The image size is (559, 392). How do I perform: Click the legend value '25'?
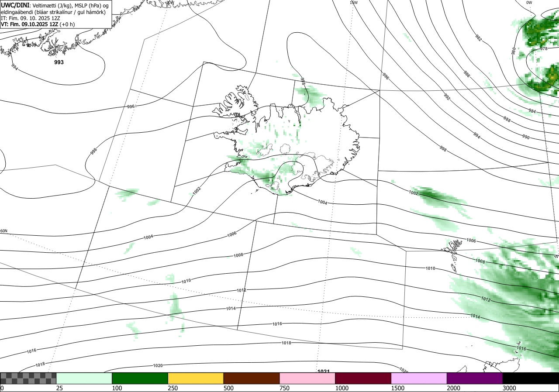59,388
